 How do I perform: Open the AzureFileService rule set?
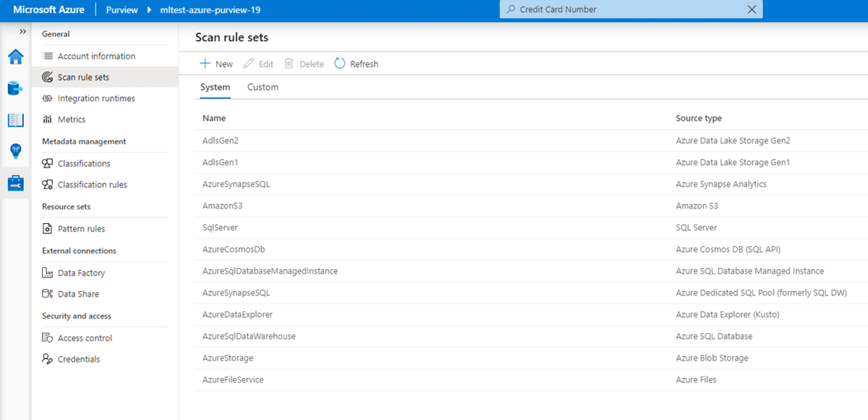233,379
